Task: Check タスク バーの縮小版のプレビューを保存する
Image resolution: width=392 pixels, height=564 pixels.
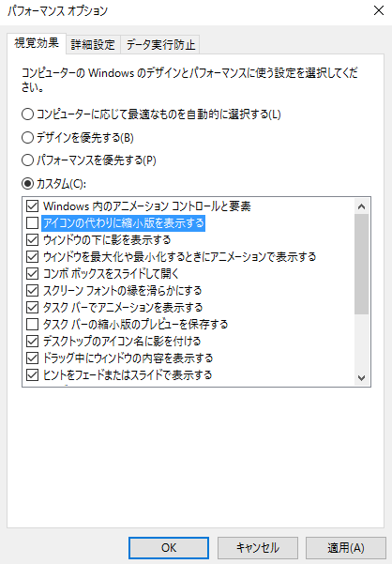Action: click(x=32, y=325)
